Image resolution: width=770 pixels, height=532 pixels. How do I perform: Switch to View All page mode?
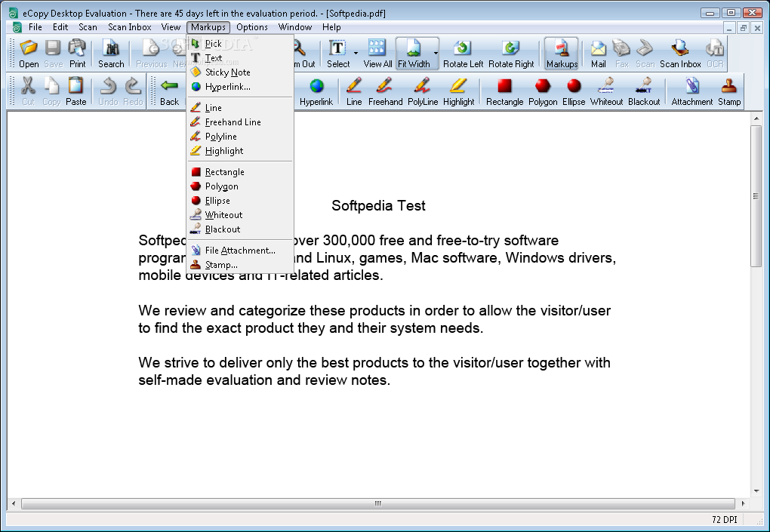(x=377, y=54)
